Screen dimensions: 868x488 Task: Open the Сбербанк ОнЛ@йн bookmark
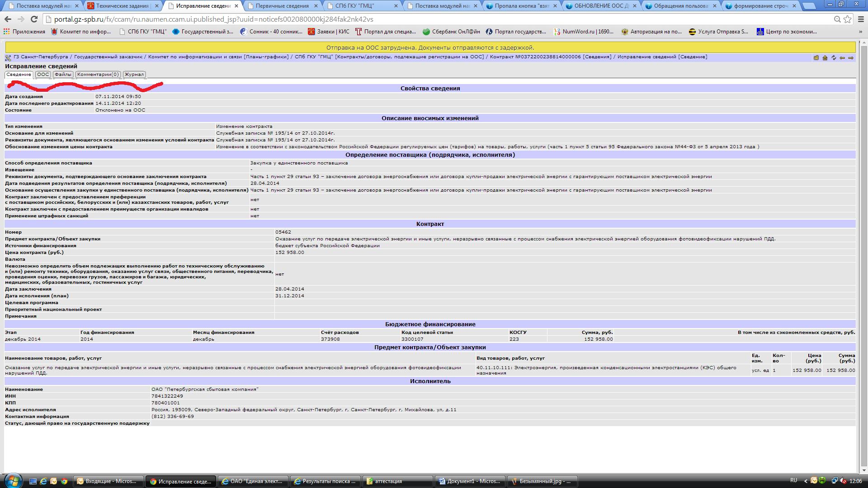451,32
